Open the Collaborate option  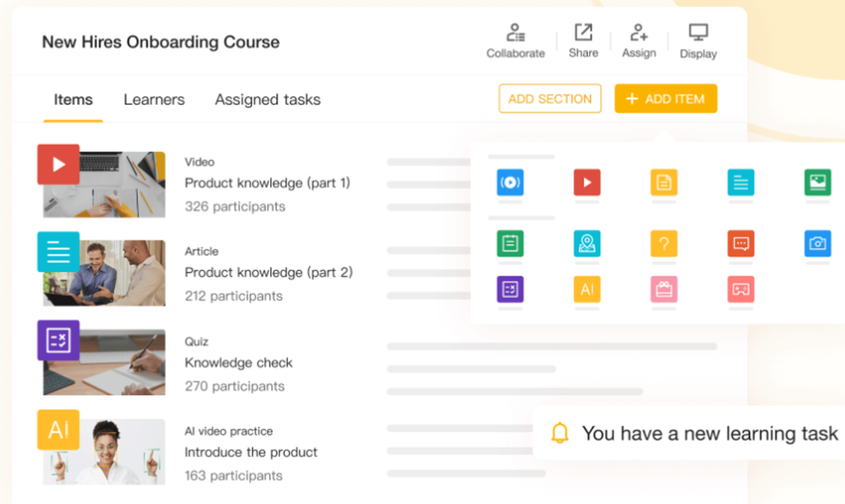pyautogui.click(x=515, y=41)
